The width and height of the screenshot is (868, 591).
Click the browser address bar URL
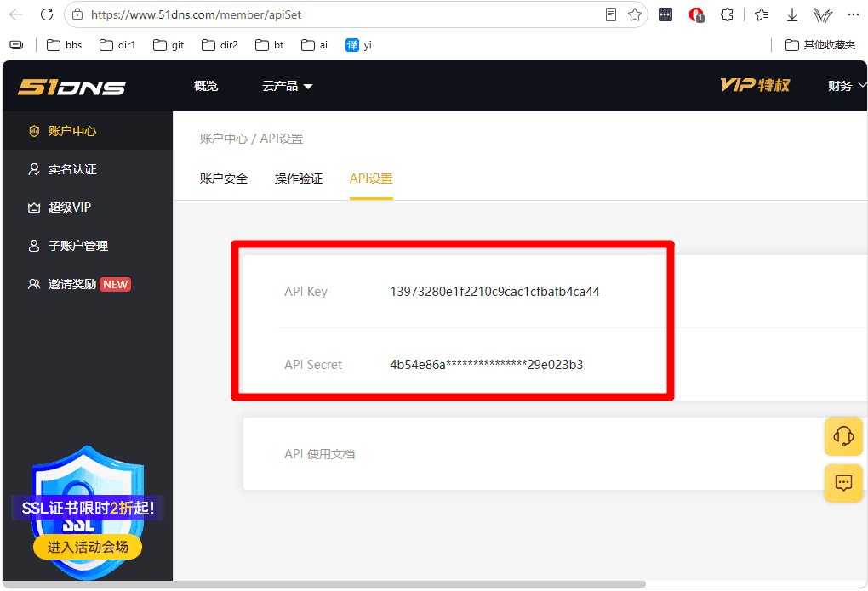tap(196, 14)
